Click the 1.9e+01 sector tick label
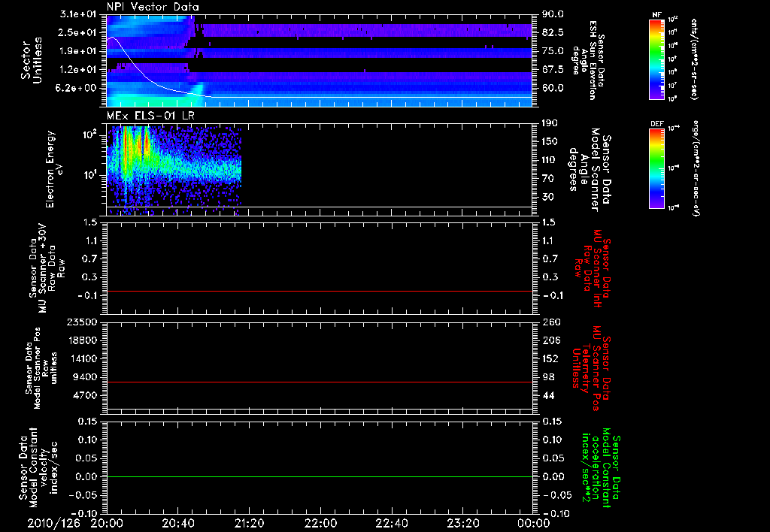Screen dimensions: 770x532 (78, 51)
